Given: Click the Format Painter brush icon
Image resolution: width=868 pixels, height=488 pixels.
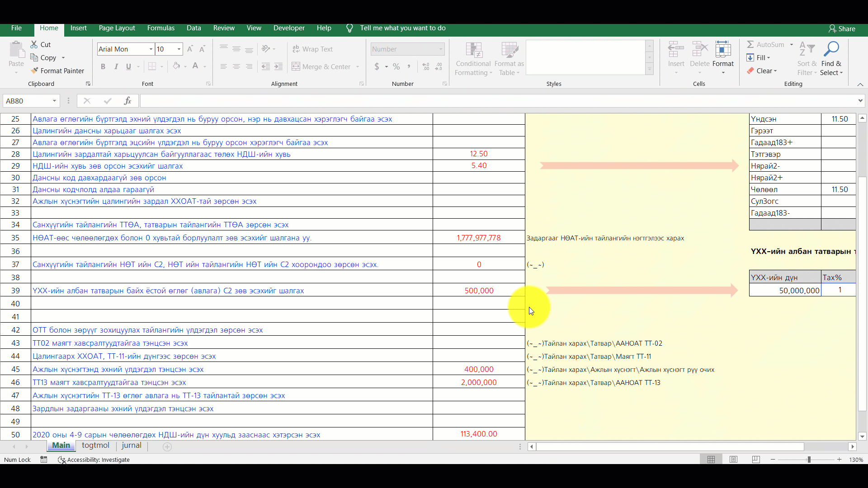Looking at the screenshot, I should 34,70.
